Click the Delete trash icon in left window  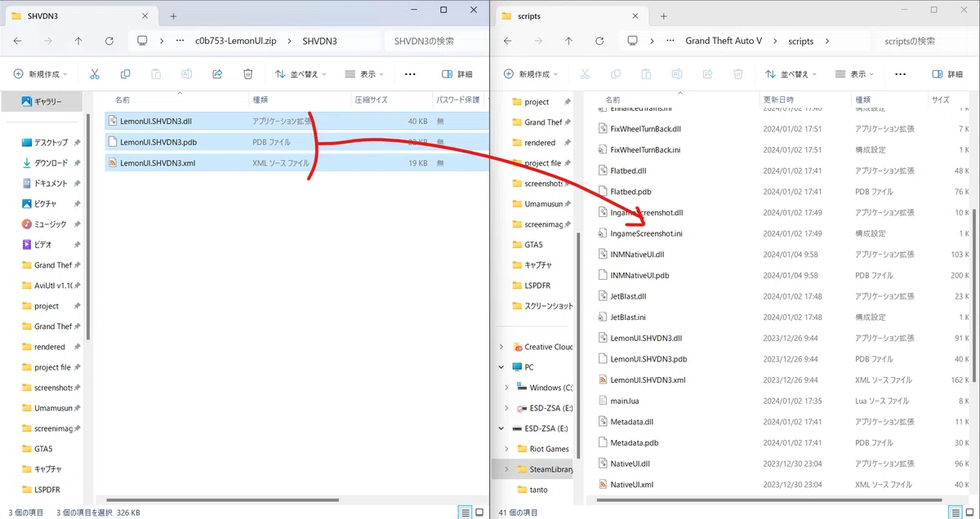click(248, 74)
